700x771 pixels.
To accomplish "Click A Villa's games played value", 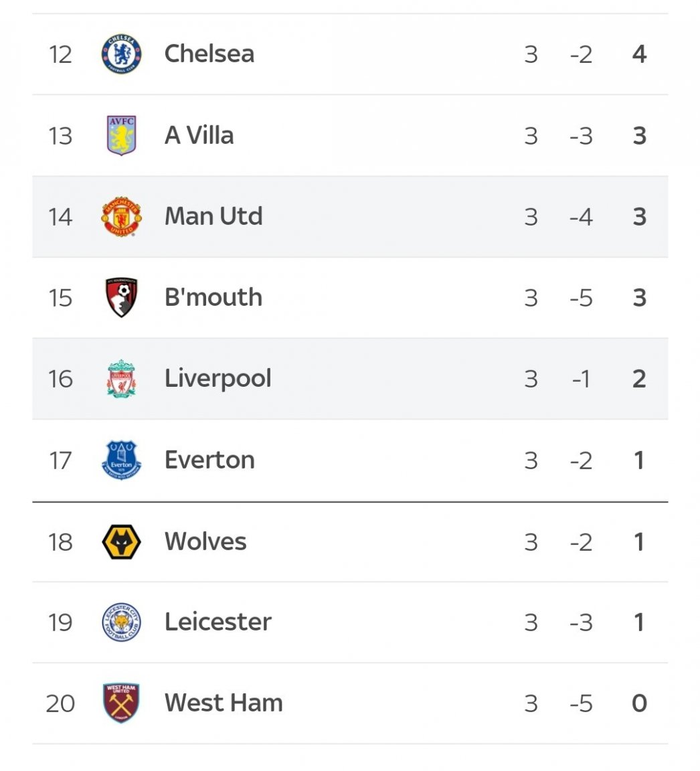I will (x=531, y=136).
